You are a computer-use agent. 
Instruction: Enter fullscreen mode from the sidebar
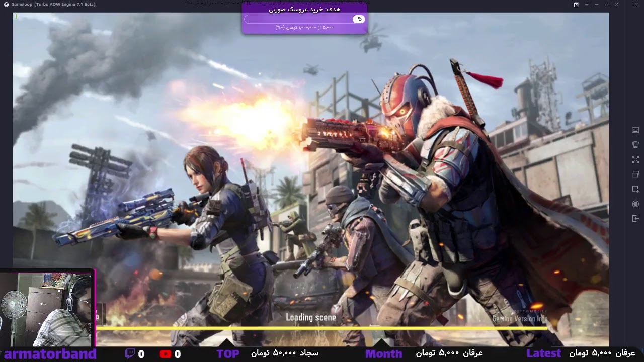(635, 159)
